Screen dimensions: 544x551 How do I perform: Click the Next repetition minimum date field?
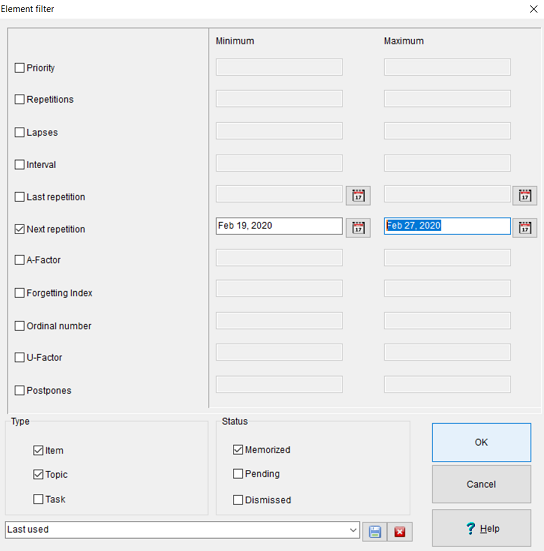point(279,226)
